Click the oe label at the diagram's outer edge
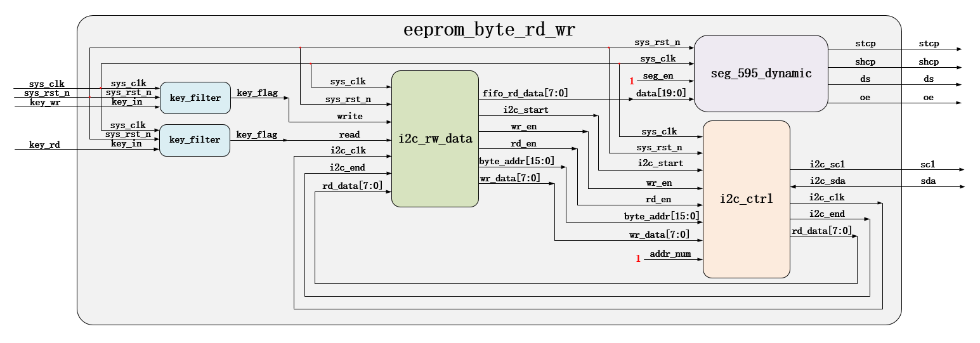Screen dimensions: 980x343 point(929,97)
